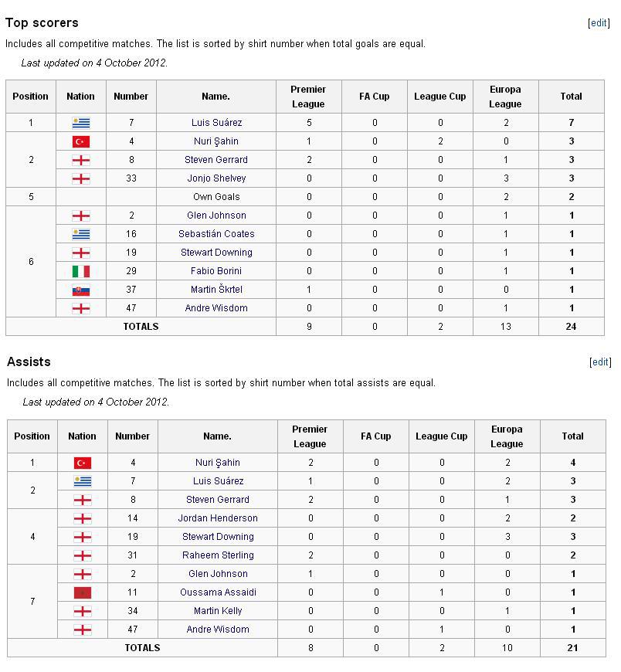
Task: Click Slovakia flag beside Martin Škrtel
Action: coord(81,290)
